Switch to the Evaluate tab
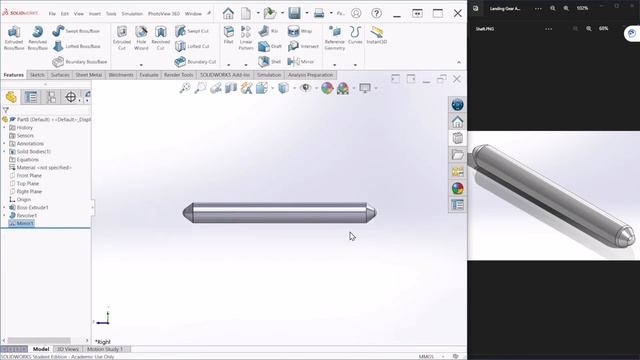Screen dimensions: 640x360 [149, 75]
